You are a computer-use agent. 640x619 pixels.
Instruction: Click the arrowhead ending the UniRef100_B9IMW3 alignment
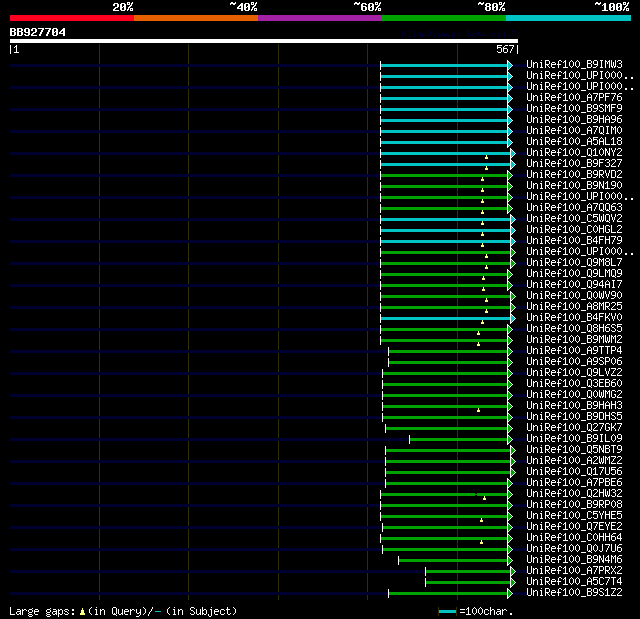(x=511, y=65)
